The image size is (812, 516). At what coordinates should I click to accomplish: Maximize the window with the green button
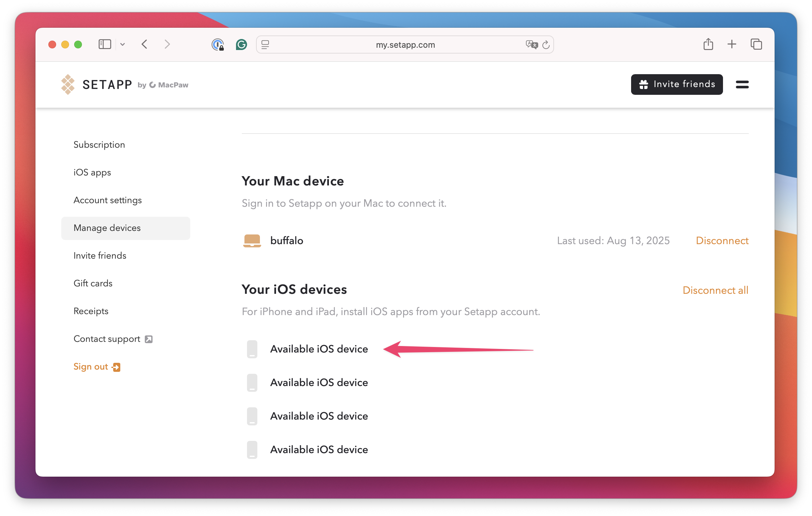[x=78, y=45]
